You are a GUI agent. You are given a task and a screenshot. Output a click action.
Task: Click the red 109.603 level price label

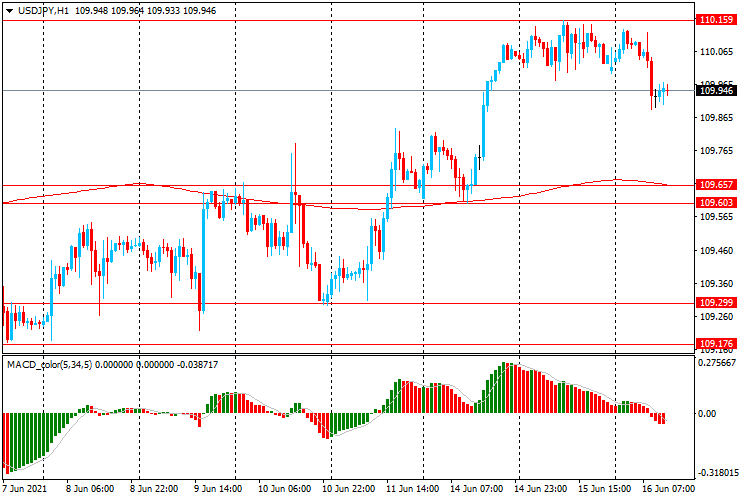point(716,203)
